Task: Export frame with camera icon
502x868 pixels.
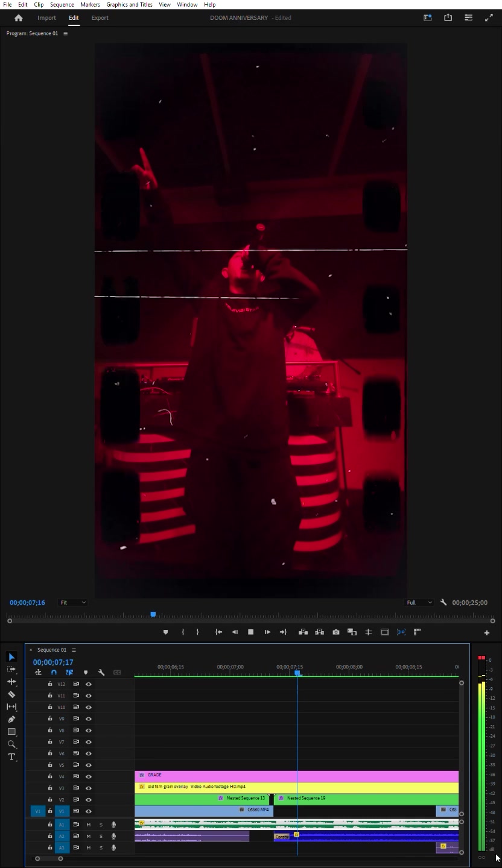Action: 336,632
